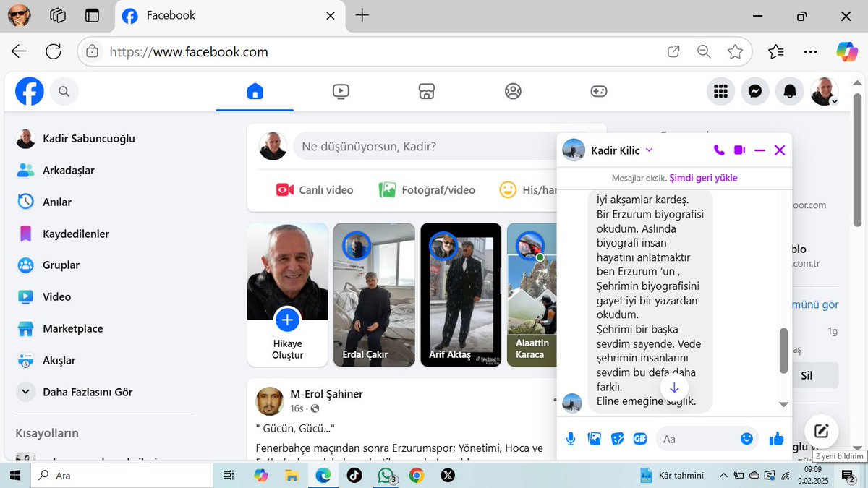Open M-Erol Şahiner's profile name
This screenshot has height=488, width=868.
pos(326,394)
